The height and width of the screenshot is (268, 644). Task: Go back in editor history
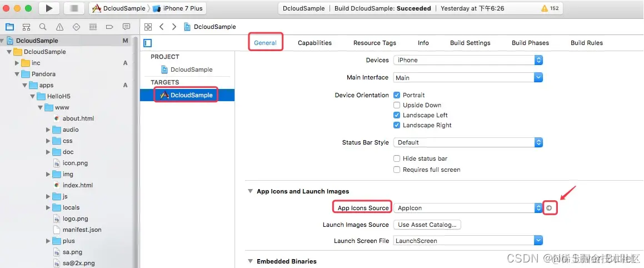[161, 27]
